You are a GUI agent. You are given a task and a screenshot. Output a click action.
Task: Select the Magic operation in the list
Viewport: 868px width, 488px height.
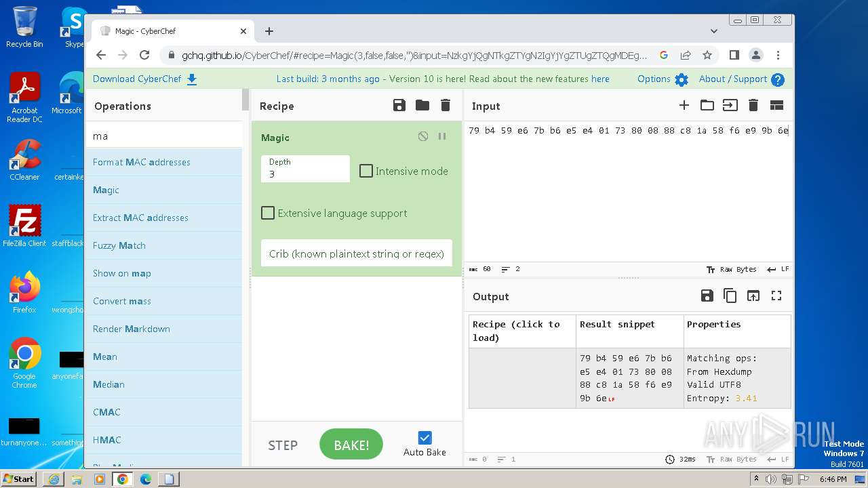[163, 190]
